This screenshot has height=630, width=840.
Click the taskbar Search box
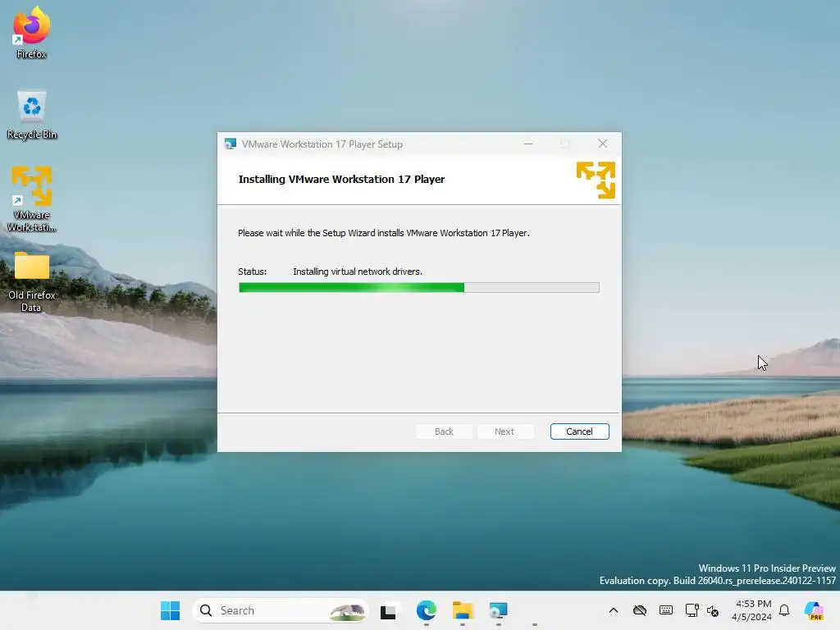click(281, 610)
